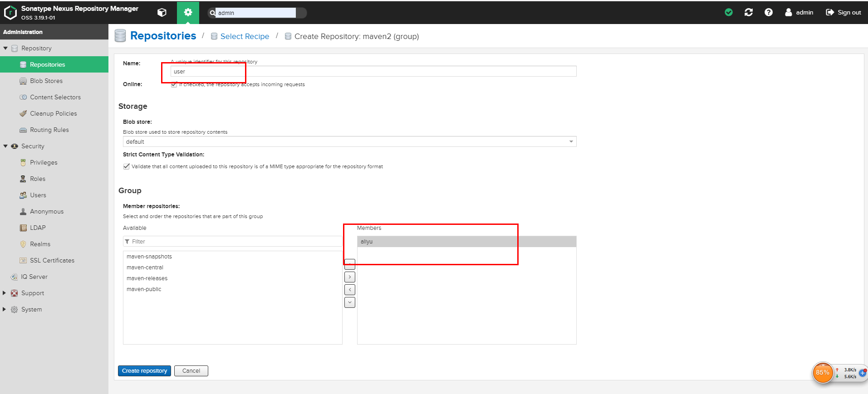Click the Available repositories Filter field
The width and height of the screenshot is (868, 394).
click(233, 241)
